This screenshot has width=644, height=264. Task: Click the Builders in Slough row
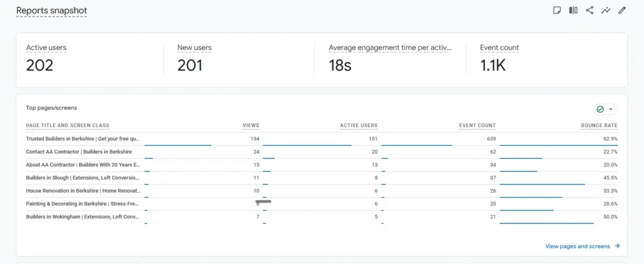click(321, 178)
